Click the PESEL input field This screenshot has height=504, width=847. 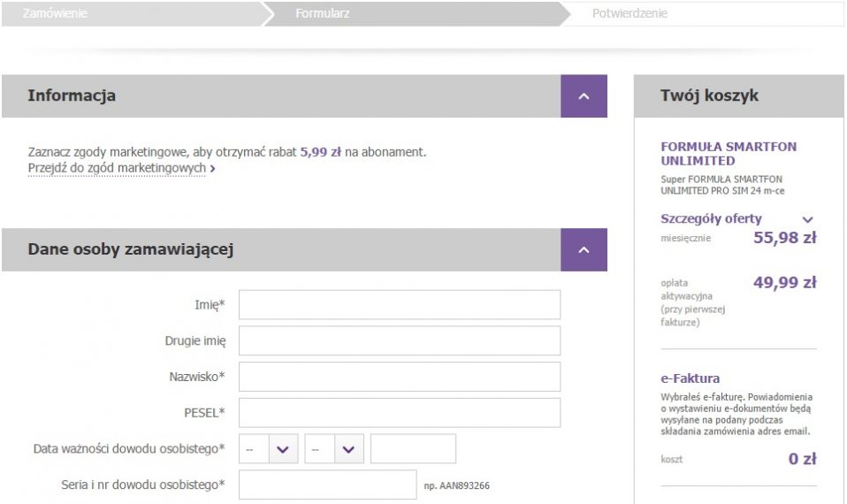click(x=399, y=413)
